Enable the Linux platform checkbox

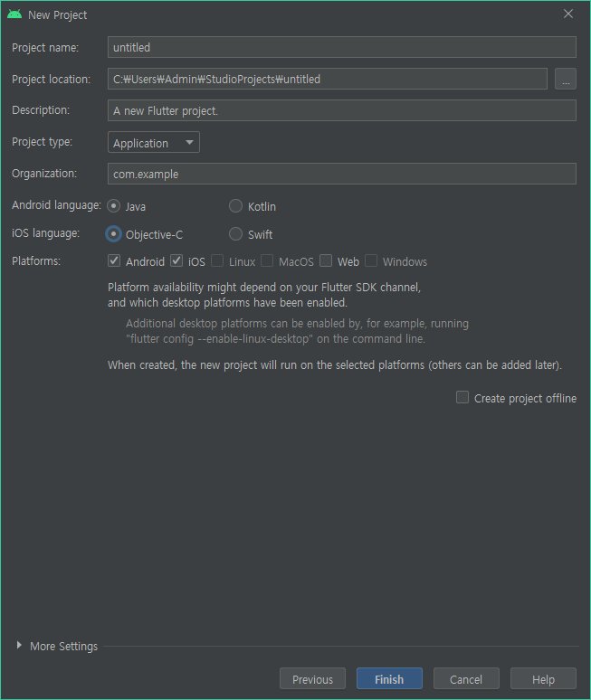coord(217,260)
